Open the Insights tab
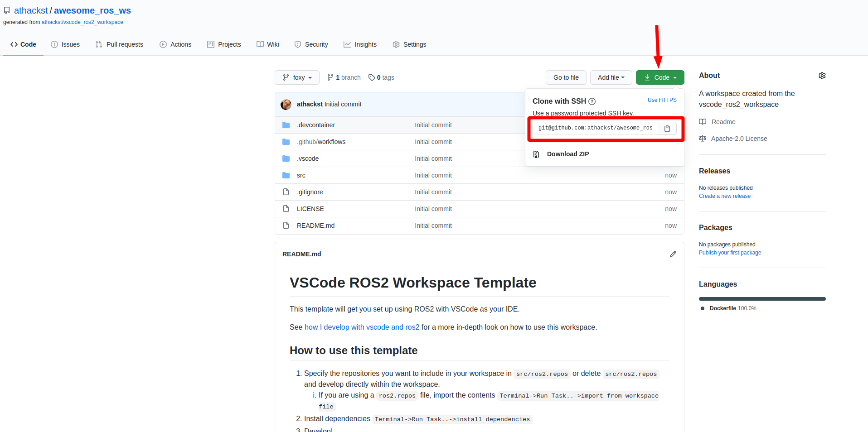Image resolution: width=868 pixels, height=432 pixels. click(360, 44)
